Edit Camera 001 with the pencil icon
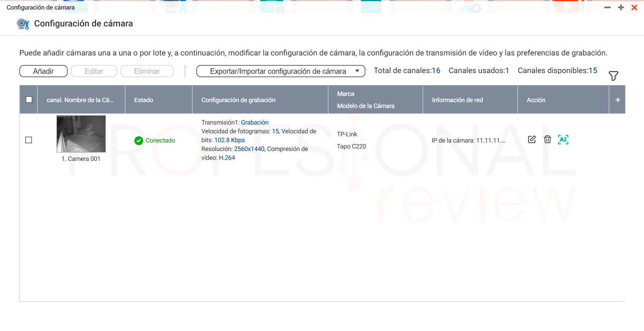 [x=532, y=140]
